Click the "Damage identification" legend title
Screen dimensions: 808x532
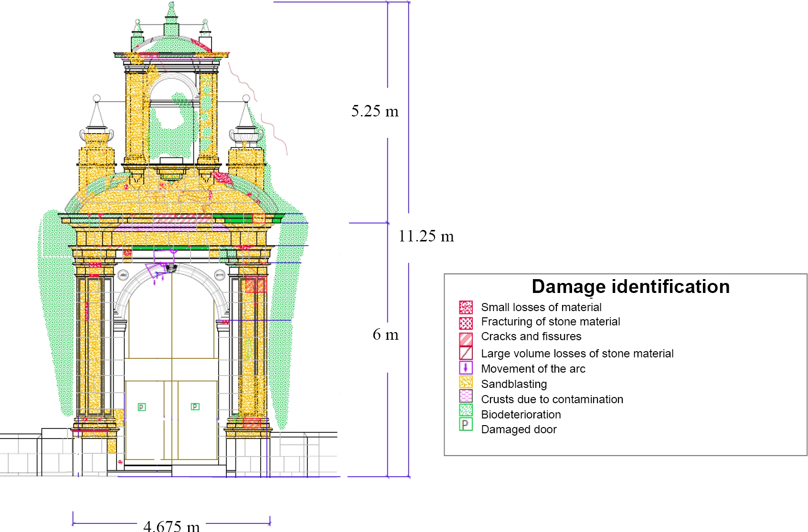coord(630,287)
